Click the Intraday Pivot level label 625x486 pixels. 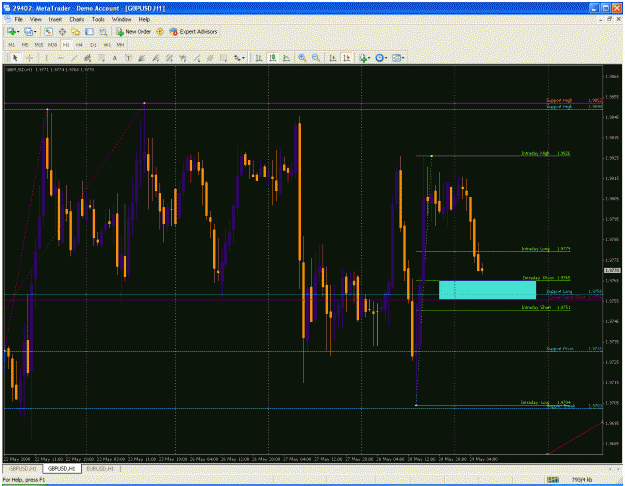(538, 278)
